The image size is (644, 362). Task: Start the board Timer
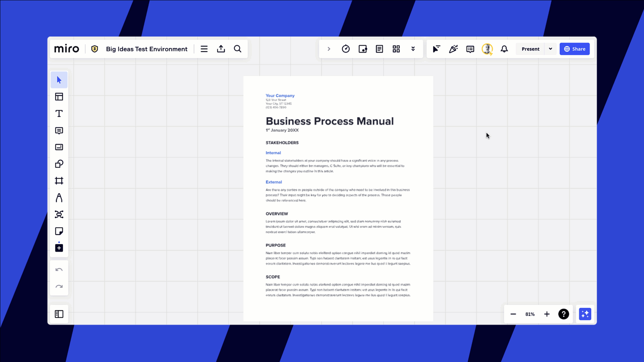click(x=346, y=49)
